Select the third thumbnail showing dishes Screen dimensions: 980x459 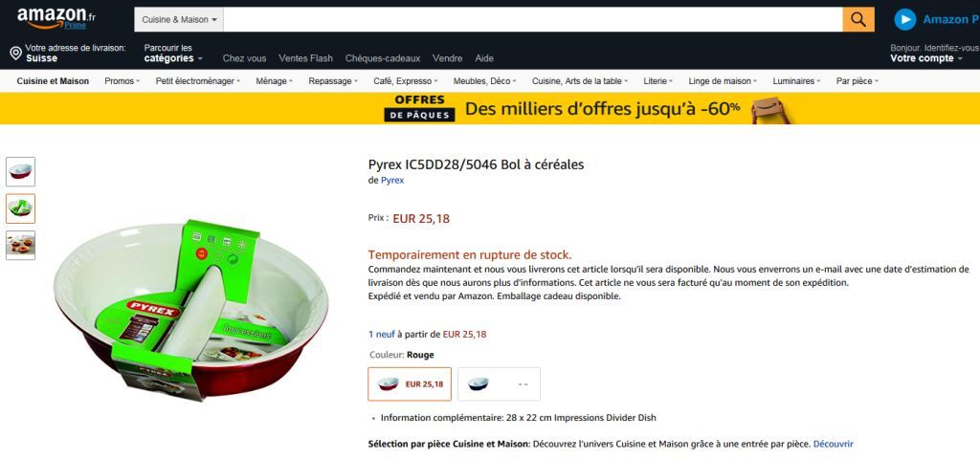pyautogui.click(x=21, y=246)
